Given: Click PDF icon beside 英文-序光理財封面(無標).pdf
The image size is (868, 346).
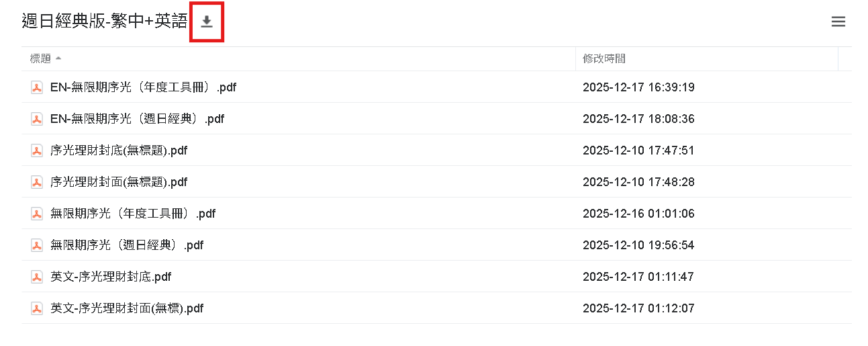Looking at the screenshot, I should pyautogui.click(x=37, y=308).
